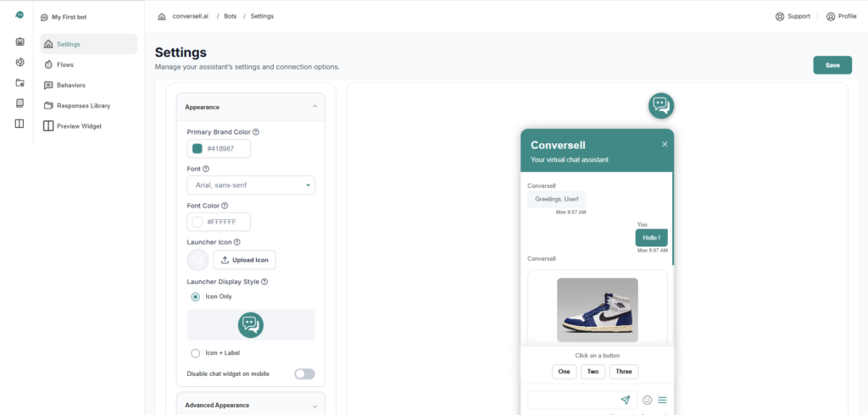Click the Upload Icon button
The width and height of the screenshot is (868, 415).
(x=244, y=260)
